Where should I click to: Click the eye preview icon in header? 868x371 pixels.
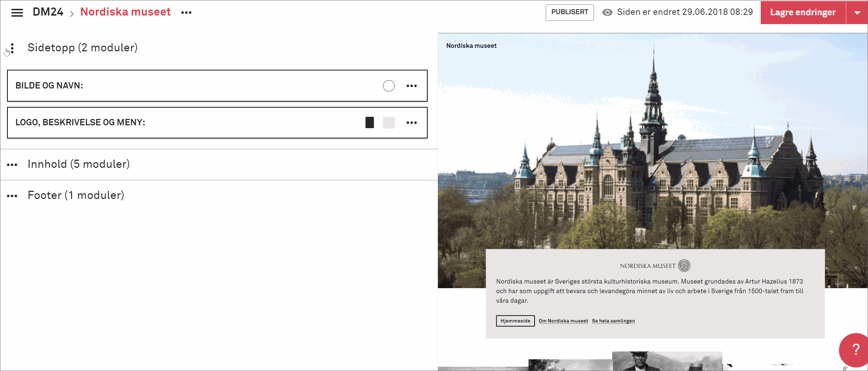tap(607, 12)
